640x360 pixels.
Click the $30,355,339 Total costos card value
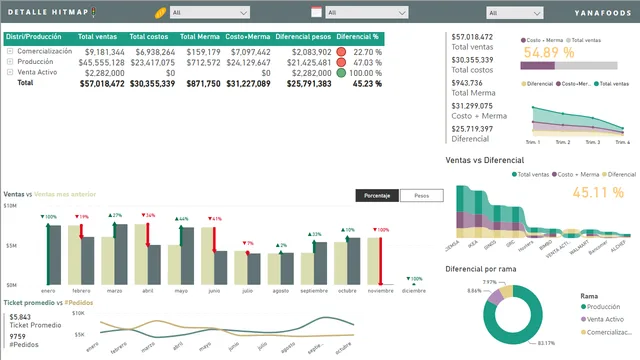tap(472, 60)
